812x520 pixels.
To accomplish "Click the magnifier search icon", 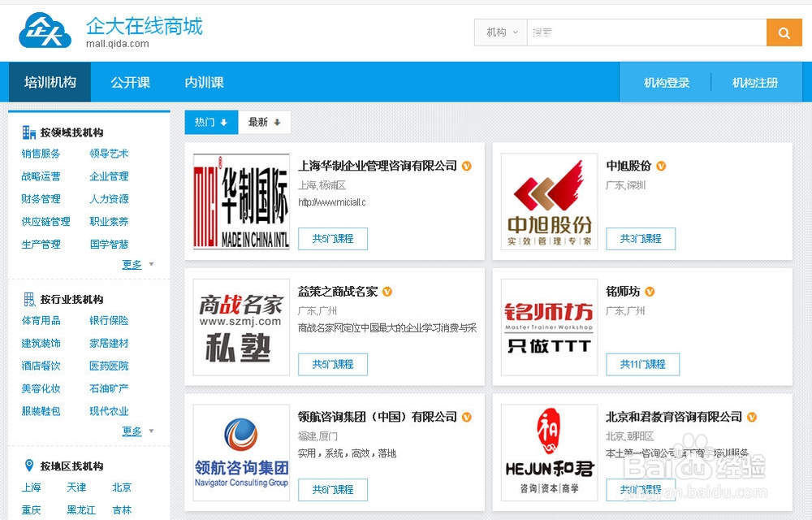I will [x=784, y=32].
